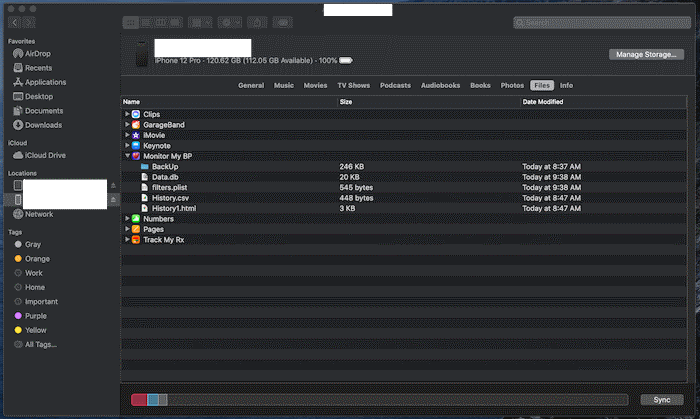Click the Monitor My BP app icon
The width and height of the screenshot is (700, 419).
tap(136, 156)
